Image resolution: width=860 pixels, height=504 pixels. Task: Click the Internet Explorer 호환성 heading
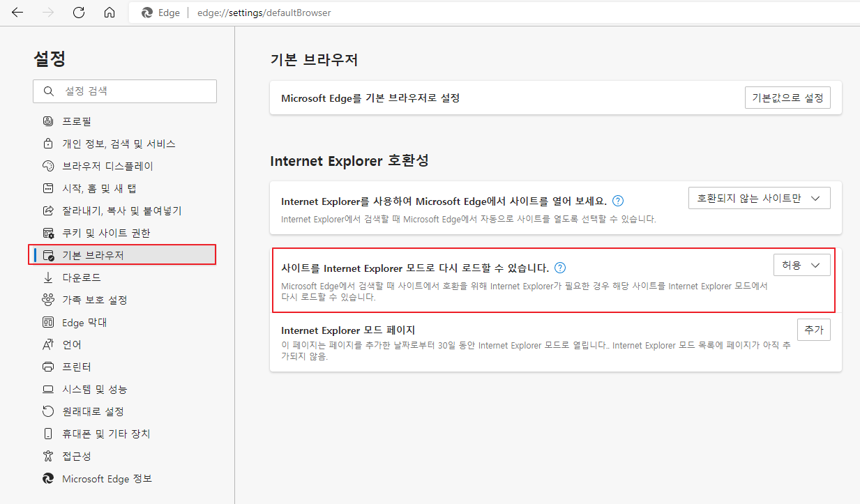tap(349, 161)
